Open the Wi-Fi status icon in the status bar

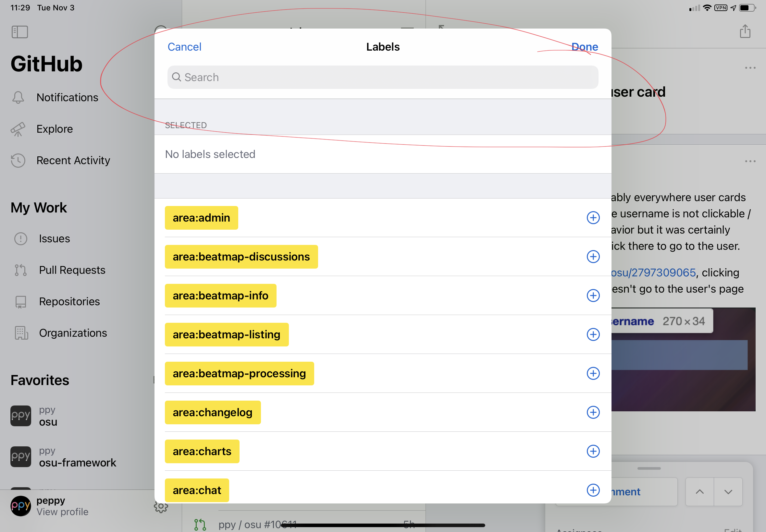707,8
